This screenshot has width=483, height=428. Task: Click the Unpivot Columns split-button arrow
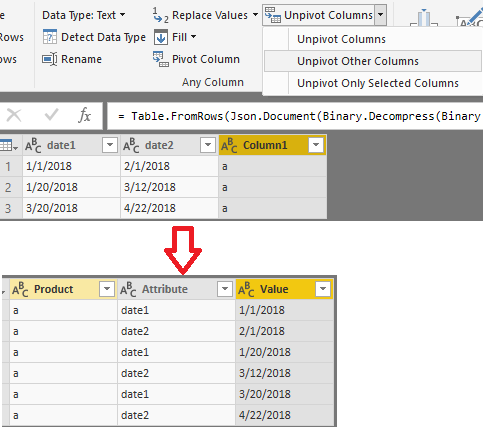[x=380, y=15]
